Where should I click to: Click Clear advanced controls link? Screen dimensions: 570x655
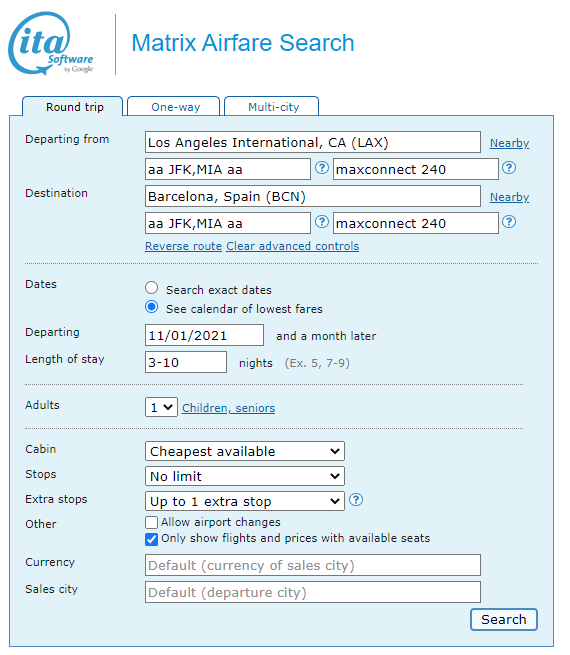293,246
